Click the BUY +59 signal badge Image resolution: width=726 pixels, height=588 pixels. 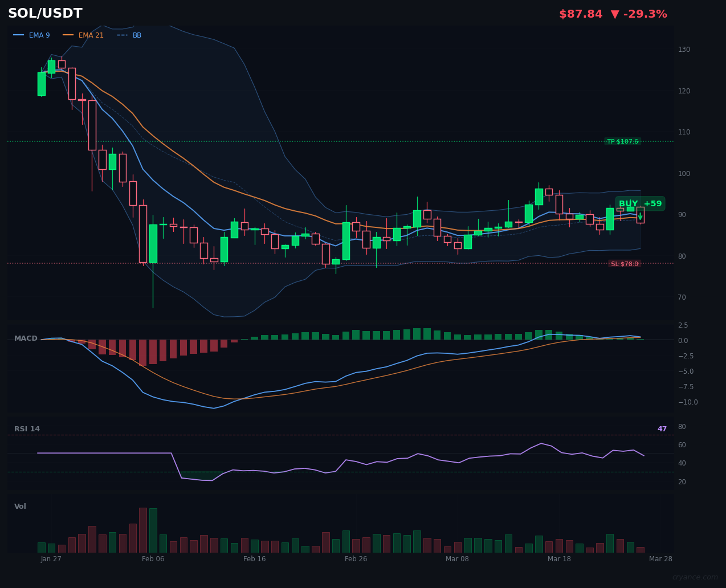[639, 203]
